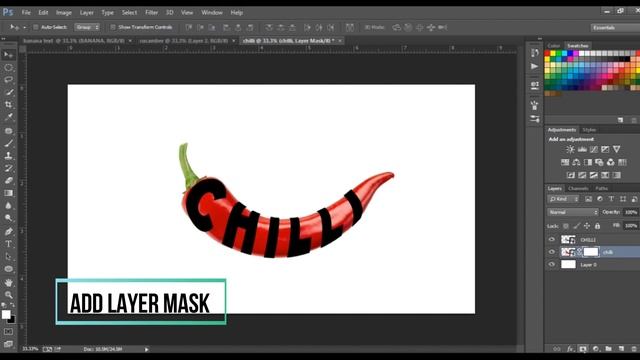Select the Hand tool
Viewport: 640px width, 360px height.
click(8, 282)
